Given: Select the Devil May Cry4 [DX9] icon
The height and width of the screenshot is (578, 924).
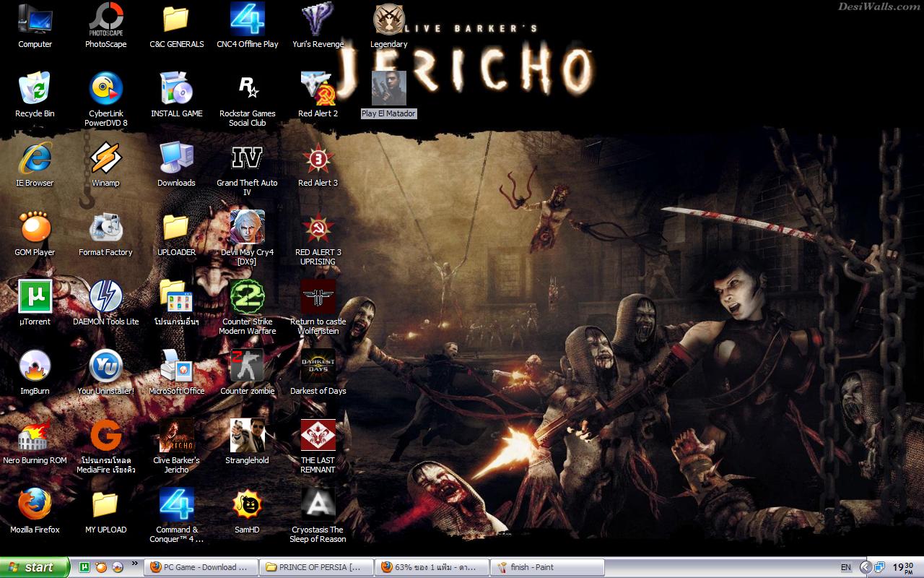Looking at the screenshot, I should 247,228.
